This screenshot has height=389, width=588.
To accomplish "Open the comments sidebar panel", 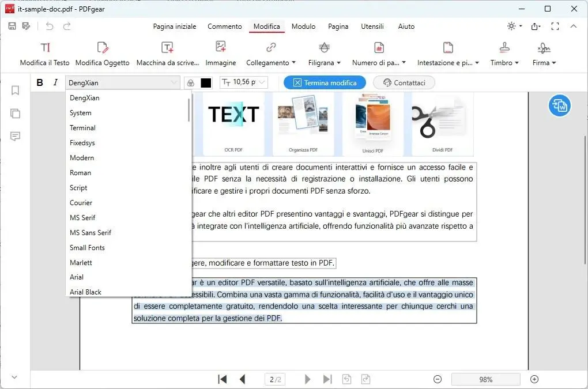I will pyautogui.click(x=15, y=136).
